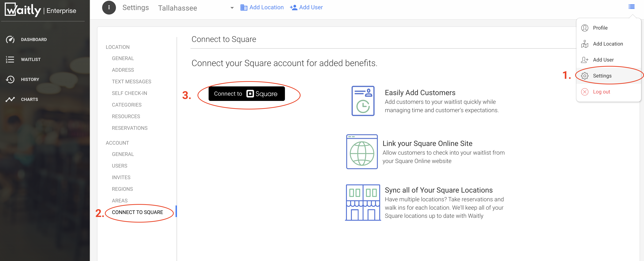Select Connect to Square in sidebar
644x261 pixels.
pos(137,212)
